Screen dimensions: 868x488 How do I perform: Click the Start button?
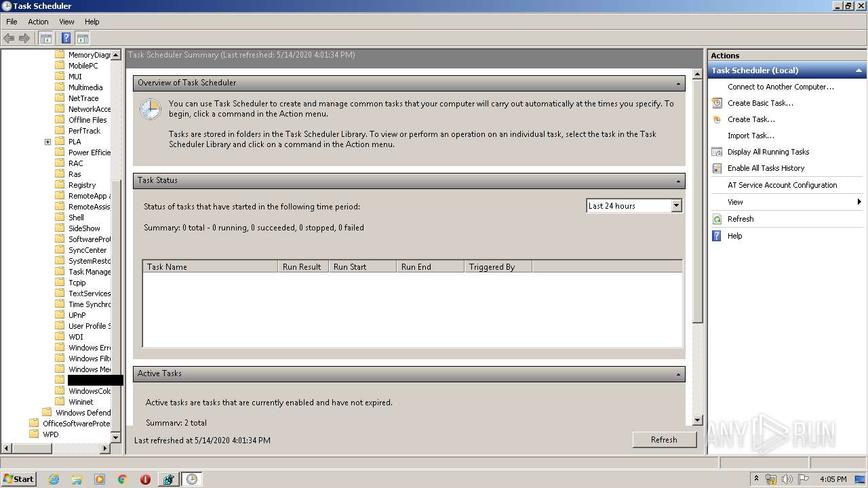(x=18, y=479)
